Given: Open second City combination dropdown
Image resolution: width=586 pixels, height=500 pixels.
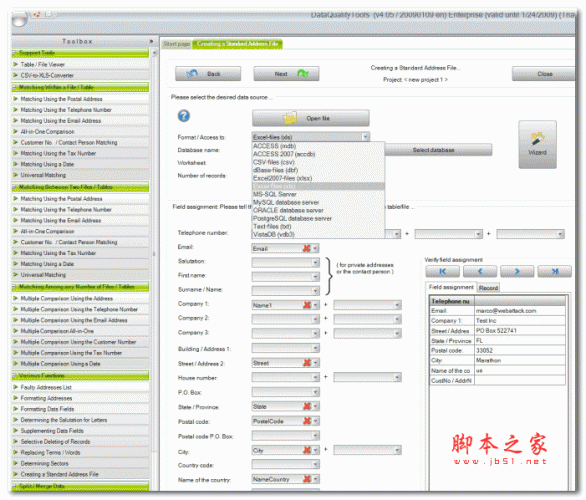Looking at the screenshot, I should 397,450.
